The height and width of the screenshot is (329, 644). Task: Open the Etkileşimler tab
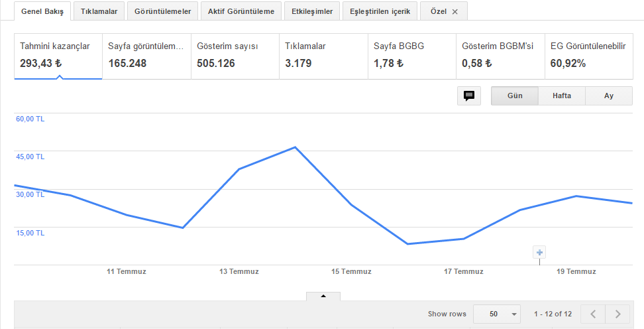312,11
